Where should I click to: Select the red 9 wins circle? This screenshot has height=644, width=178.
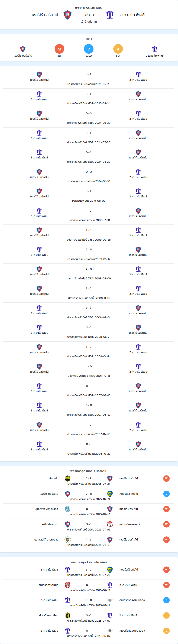coord(59,49)
